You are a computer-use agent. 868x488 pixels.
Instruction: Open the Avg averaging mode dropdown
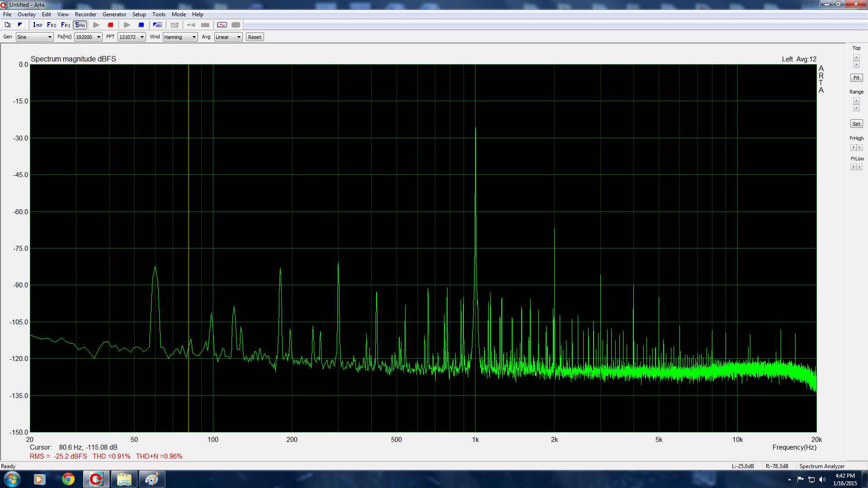click(x=228, y=37)
